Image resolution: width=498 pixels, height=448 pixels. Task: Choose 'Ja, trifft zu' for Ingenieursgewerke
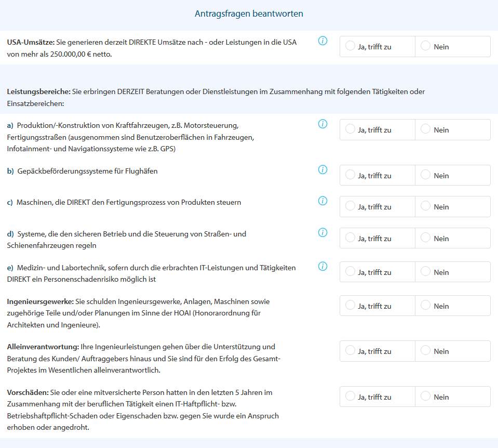pyautogui.click(x=351, y=306)
